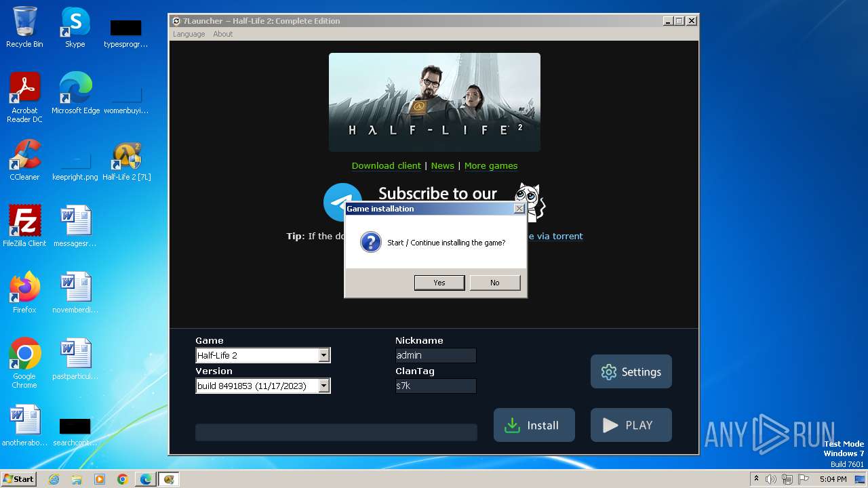
Task: Select FileZilla Client desktop icon
Action: pos(24,226)
